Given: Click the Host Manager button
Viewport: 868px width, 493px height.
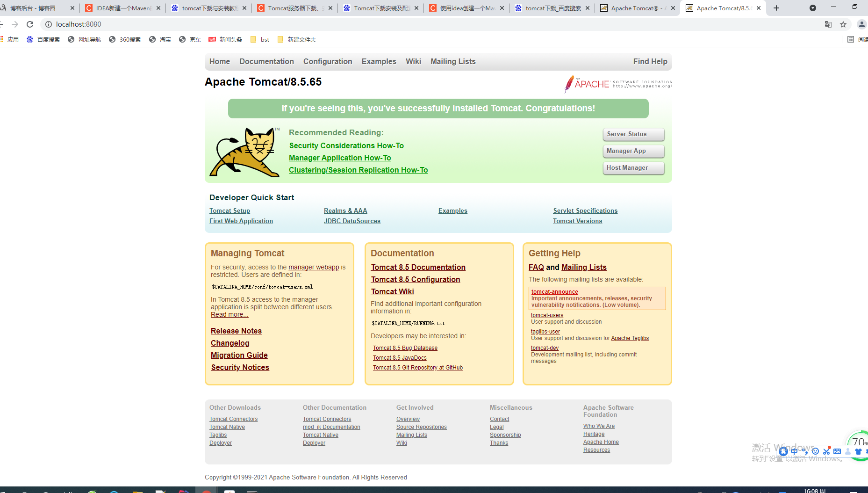Looking at the screenshot, I should [x=634, y=168].
